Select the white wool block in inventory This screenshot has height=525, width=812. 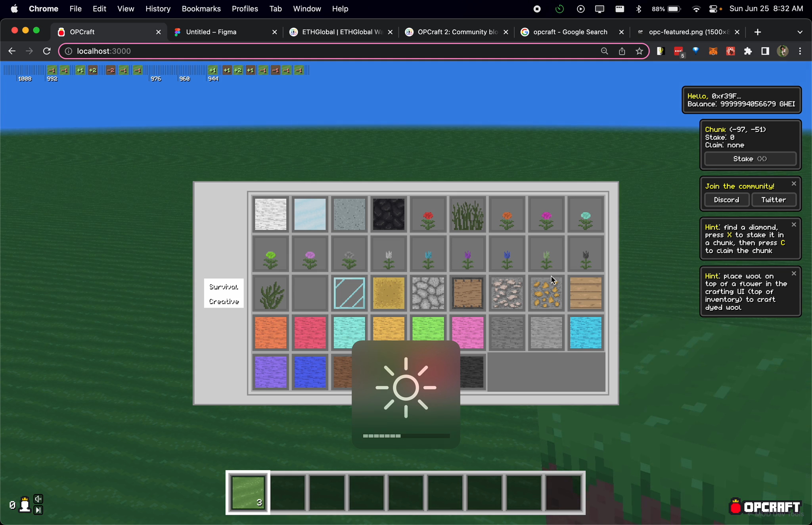tap(270, 214)
